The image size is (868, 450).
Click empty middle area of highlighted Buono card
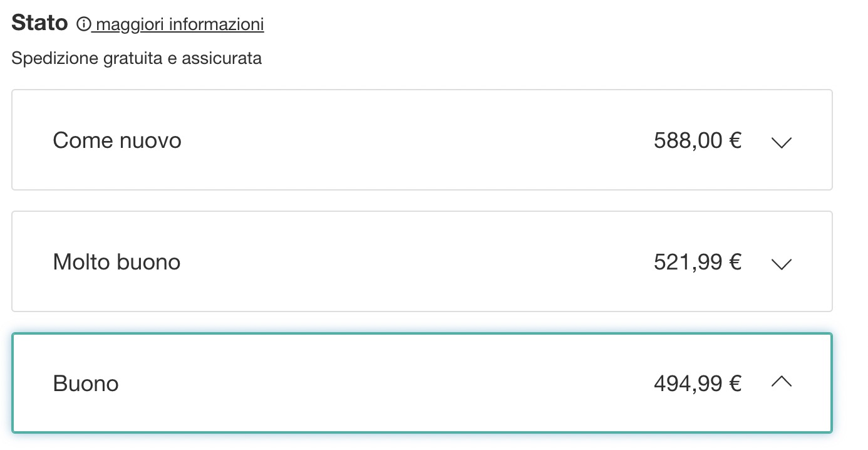413,383
